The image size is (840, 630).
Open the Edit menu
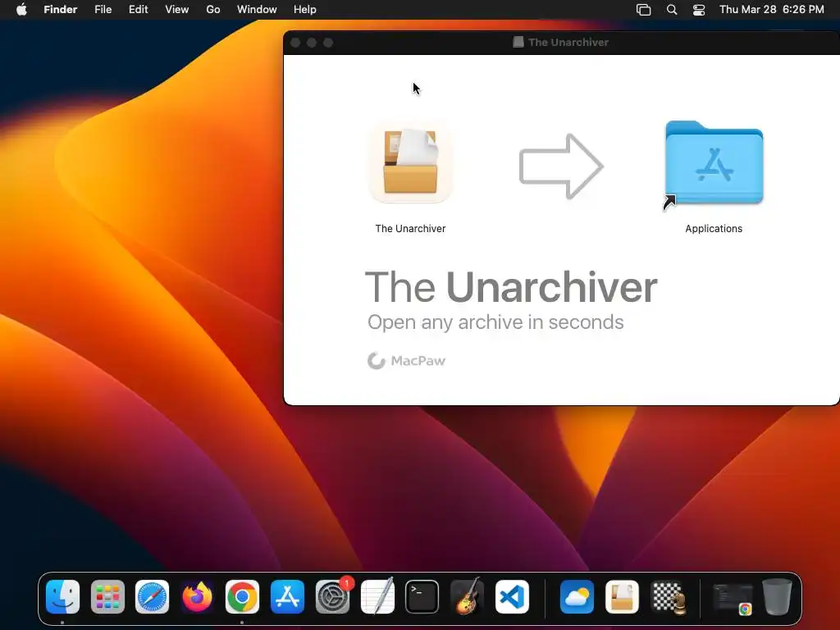click(x=138, y=10)
